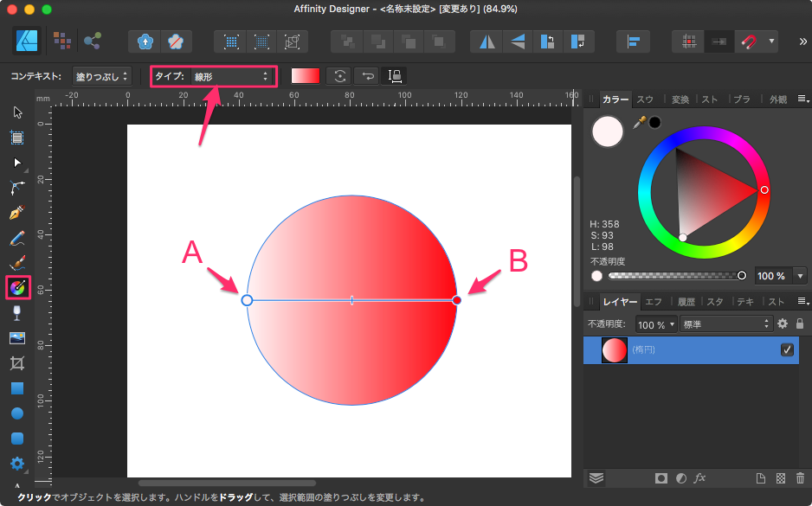Toggle visibility checkbox of the ellipse layer

click(x=787, y=350)
